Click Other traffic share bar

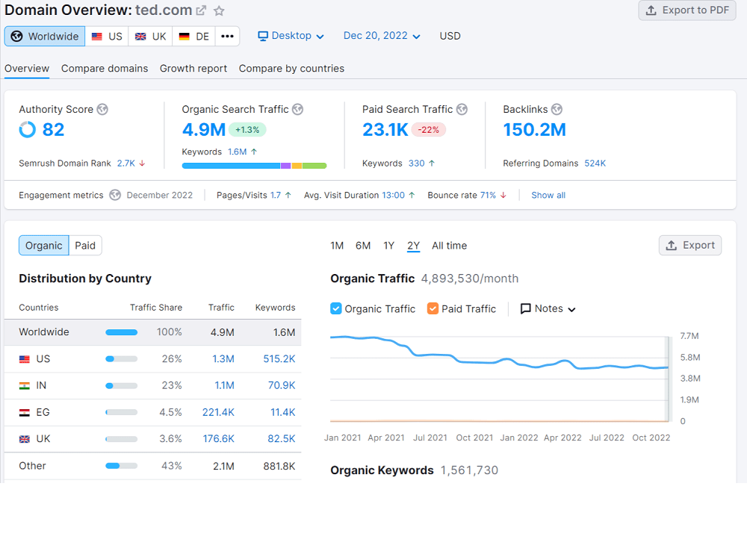(x=122, y=466)
